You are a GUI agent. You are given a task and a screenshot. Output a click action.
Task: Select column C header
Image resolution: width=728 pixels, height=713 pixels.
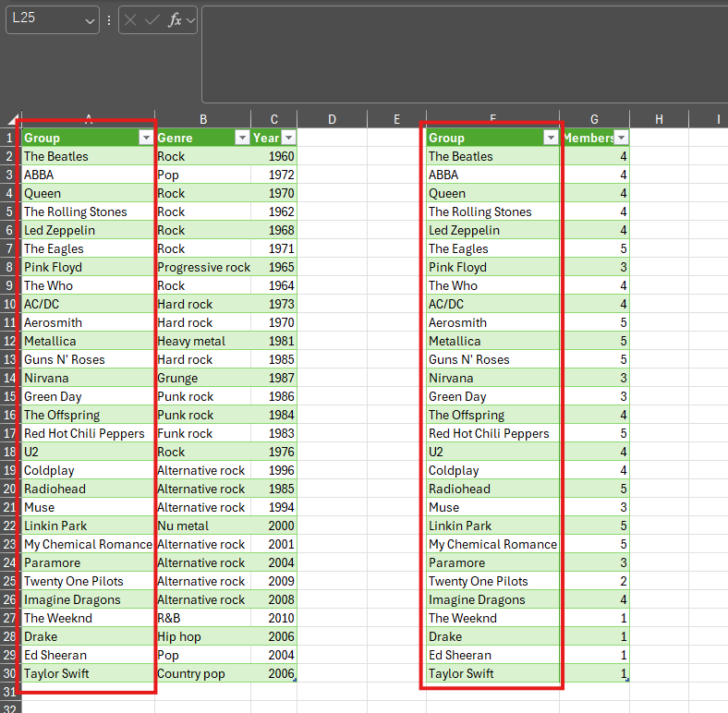click(x=274, y=119)
